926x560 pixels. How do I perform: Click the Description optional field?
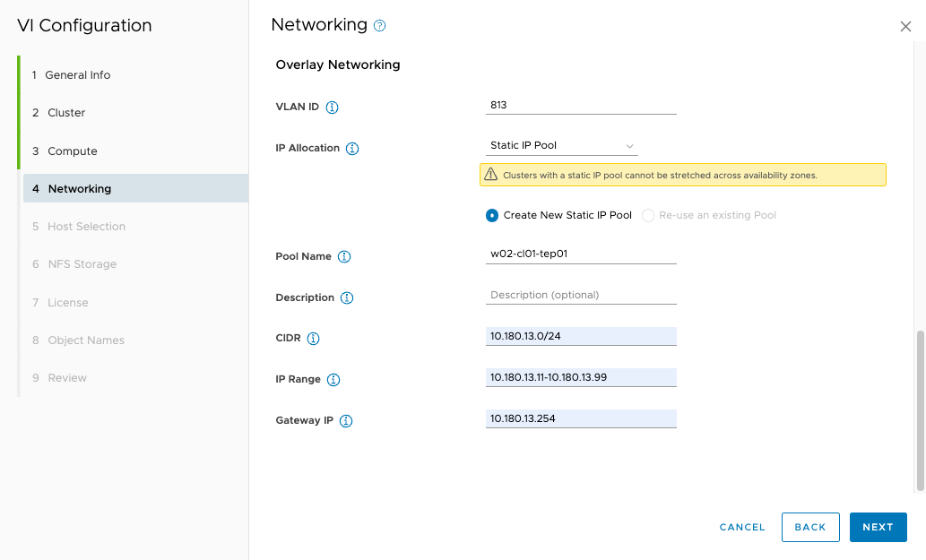click(581, 295)
